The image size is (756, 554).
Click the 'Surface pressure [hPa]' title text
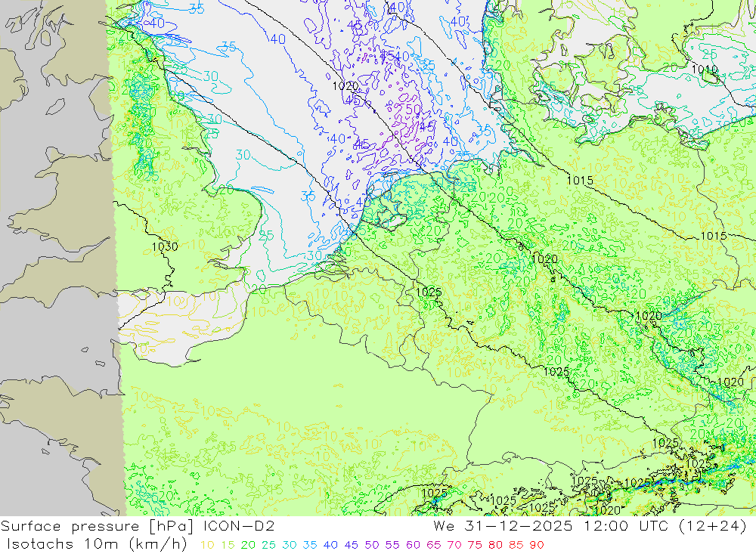[97, 527]
